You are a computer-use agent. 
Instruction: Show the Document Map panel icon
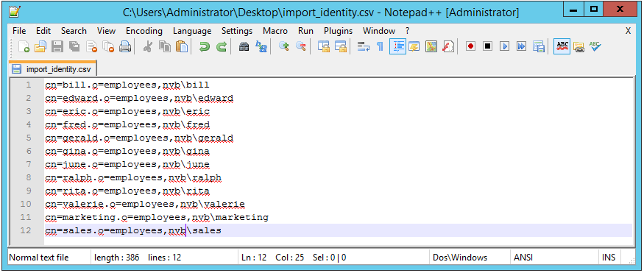[x=431, y=46]
